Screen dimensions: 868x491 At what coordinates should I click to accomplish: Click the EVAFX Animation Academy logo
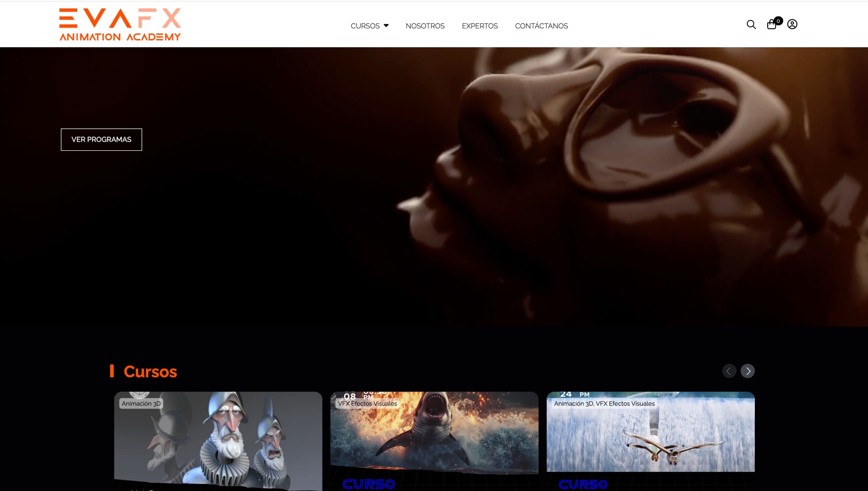click(120, 24)
